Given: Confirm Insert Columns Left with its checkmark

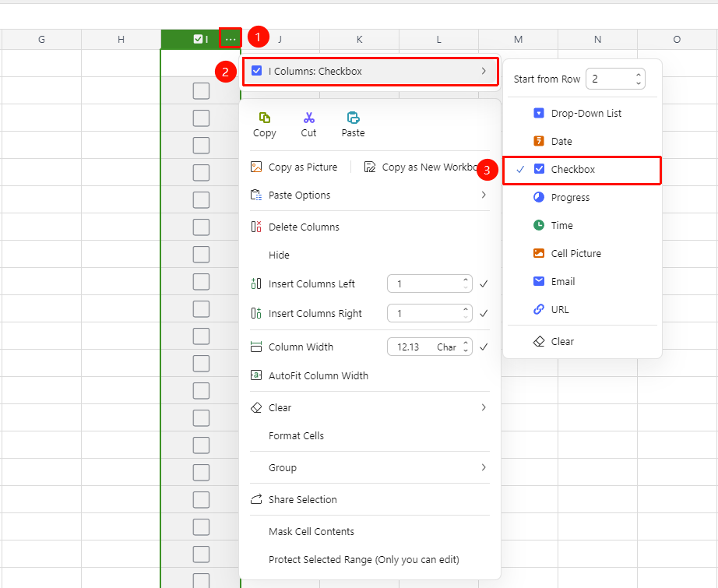Looking at the screenshot, I should [x=484, y=284].
